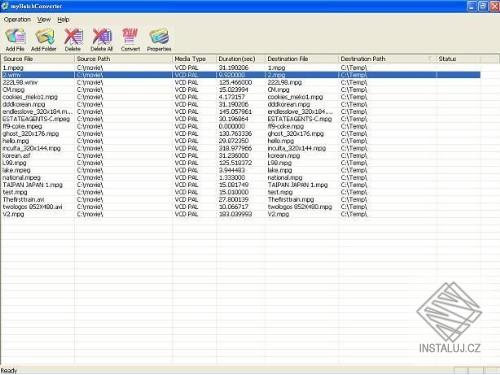This screenshot has height=375, width=500.
Task: Select the CN.mpg source file
Action: point(14,90)
